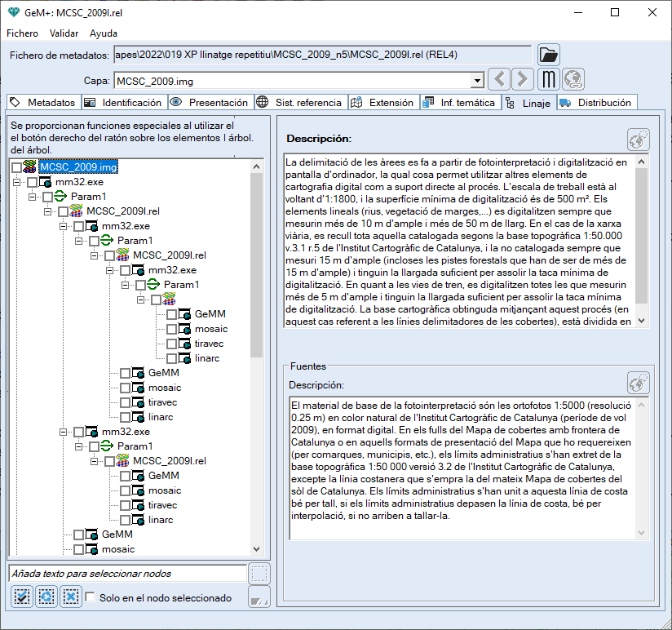Check the MCSC_2009.img root node checkbox
The height and width of the screenshot is (630, 672).
[x=16, y=167]
